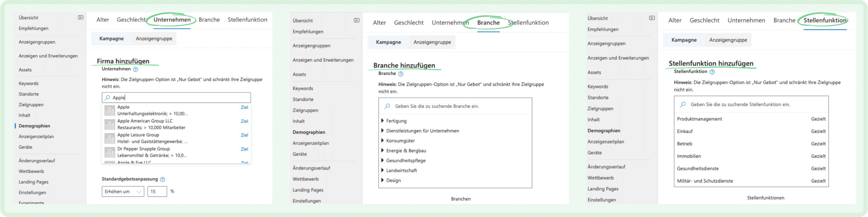Click search magnifier in Stellenfunktion search box
Image resolution: width=868 pixels, height=217 pixels.
click(x=683, y=104)
